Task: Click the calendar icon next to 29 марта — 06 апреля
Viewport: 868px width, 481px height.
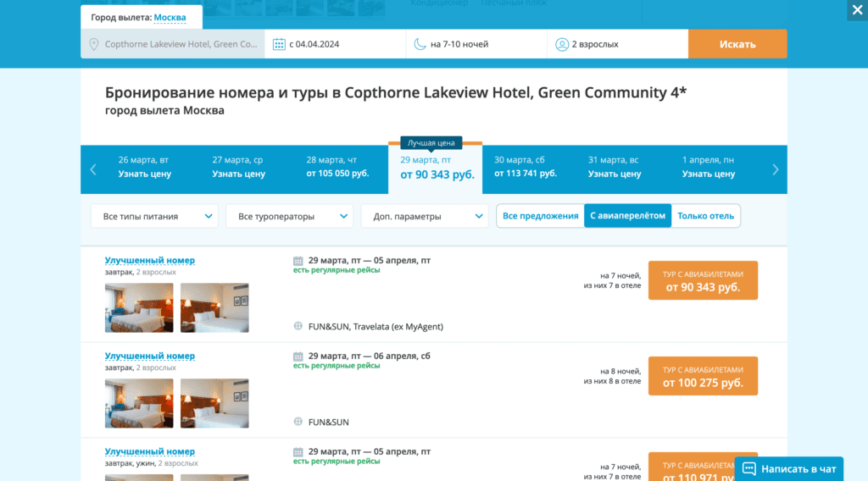Action: tap(298, 357)
